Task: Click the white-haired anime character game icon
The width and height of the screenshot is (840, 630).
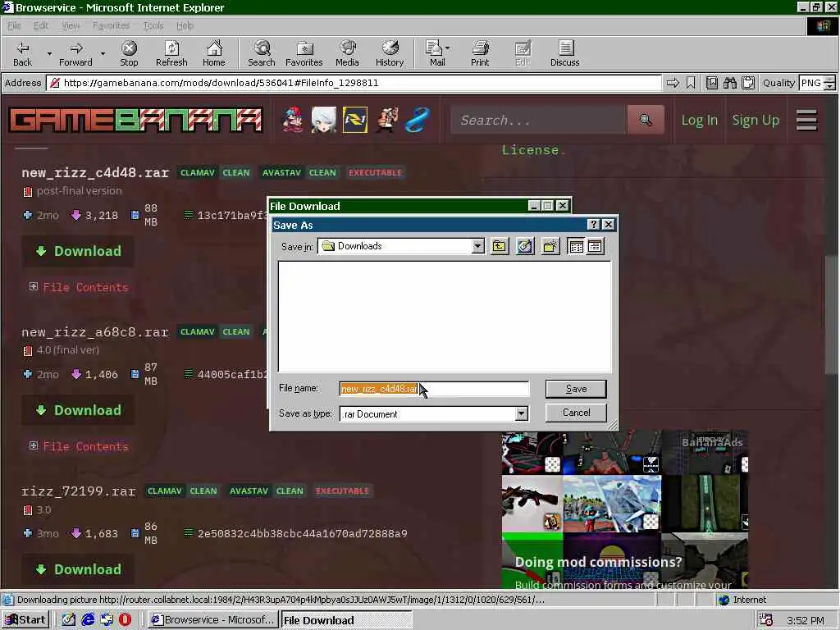Action: click(323, 120)
